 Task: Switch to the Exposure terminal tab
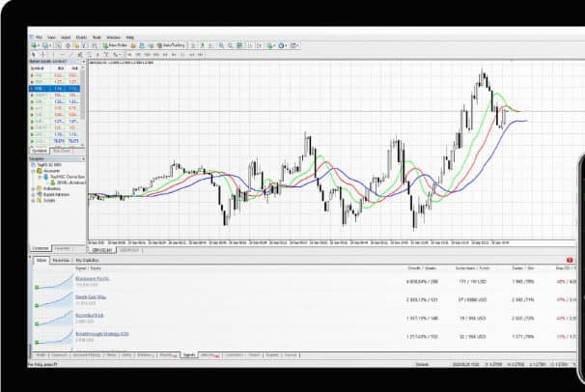pos(59,354)
